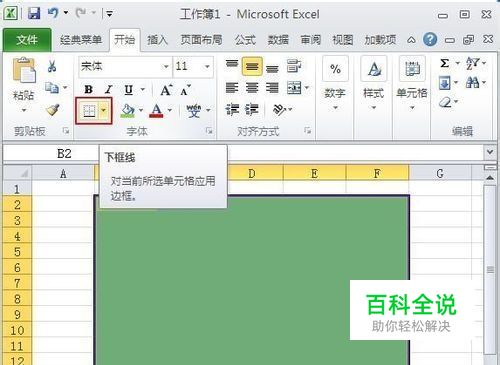Open the 加载项 tab
This screenshot has width=500, height=365.
380,40
